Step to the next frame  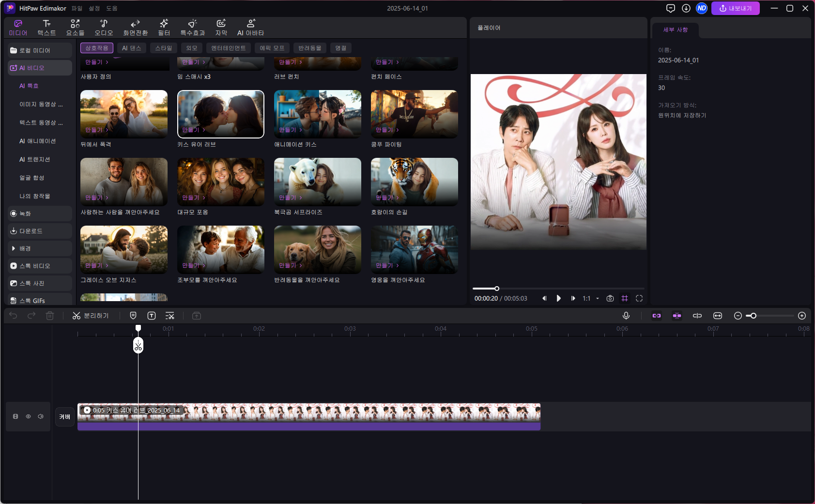pos(573,298)
